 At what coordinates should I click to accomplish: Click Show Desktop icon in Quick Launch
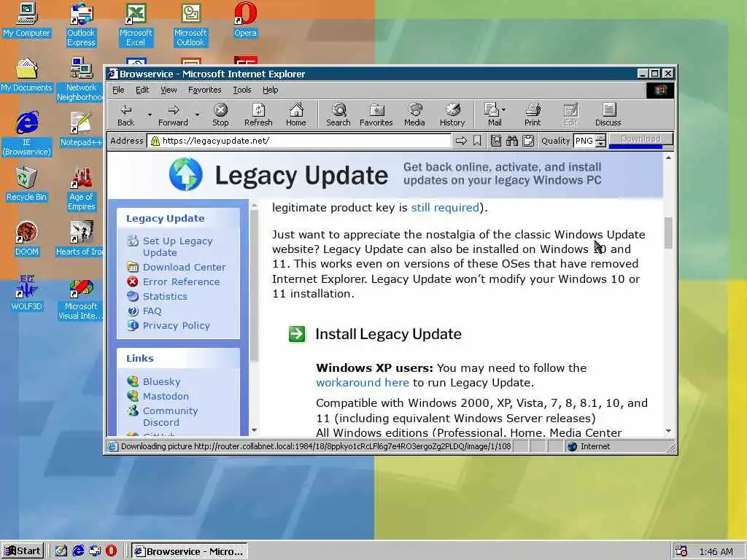[61, 551]
